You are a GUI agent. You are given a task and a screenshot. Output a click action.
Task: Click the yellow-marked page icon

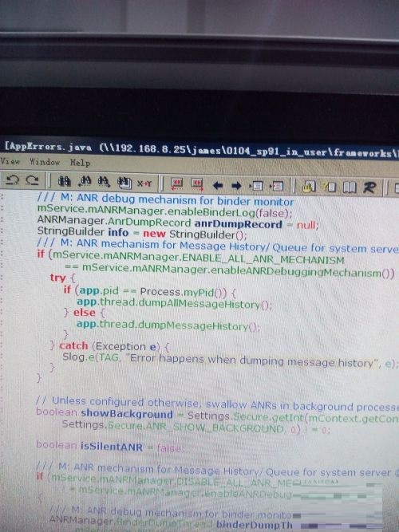click(x=330, y=187)
